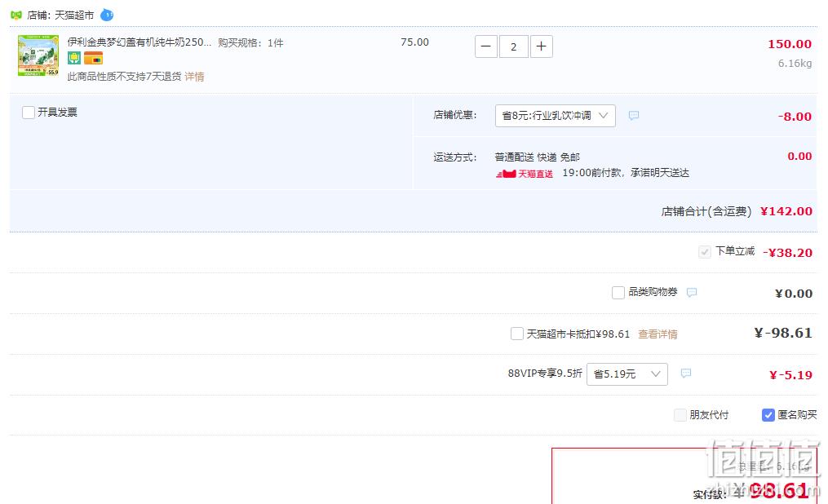Click the 19:00前付款 delivery promise text

point(626,173)
